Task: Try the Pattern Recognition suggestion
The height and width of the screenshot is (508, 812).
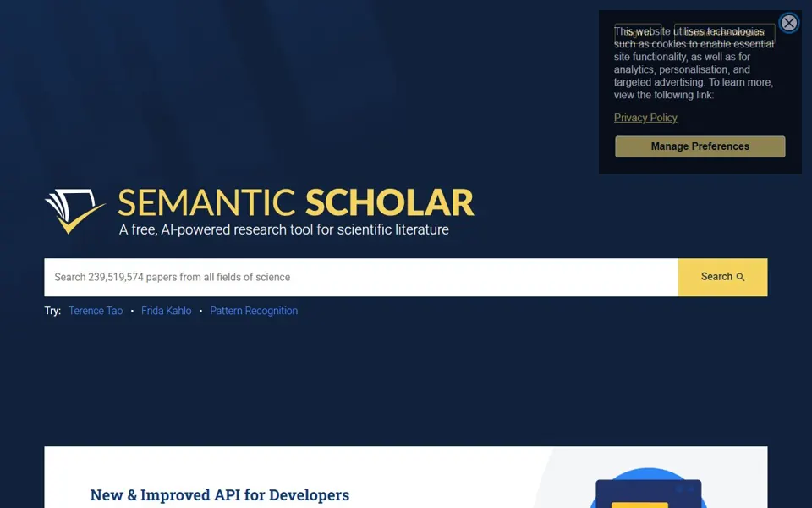Action: click(x=254, y=311)
